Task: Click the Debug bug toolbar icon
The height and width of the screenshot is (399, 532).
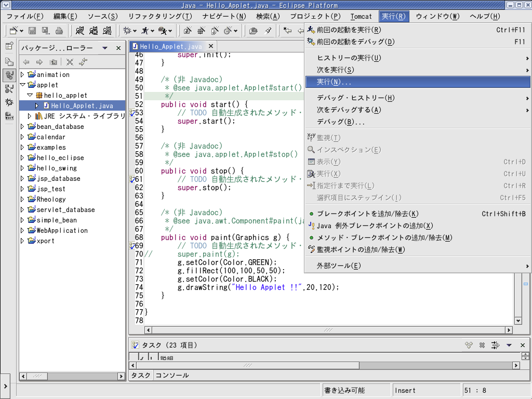Action: (127, 31)
